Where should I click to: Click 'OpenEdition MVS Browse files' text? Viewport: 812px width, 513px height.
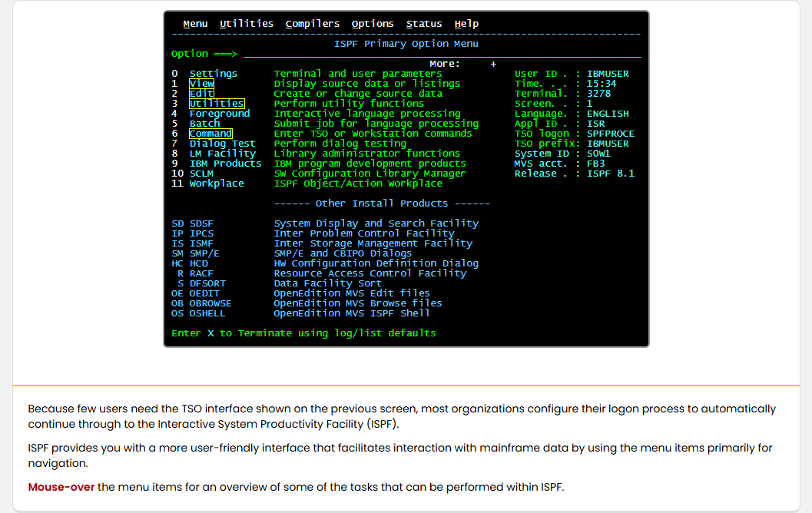[x=358, y=303]
